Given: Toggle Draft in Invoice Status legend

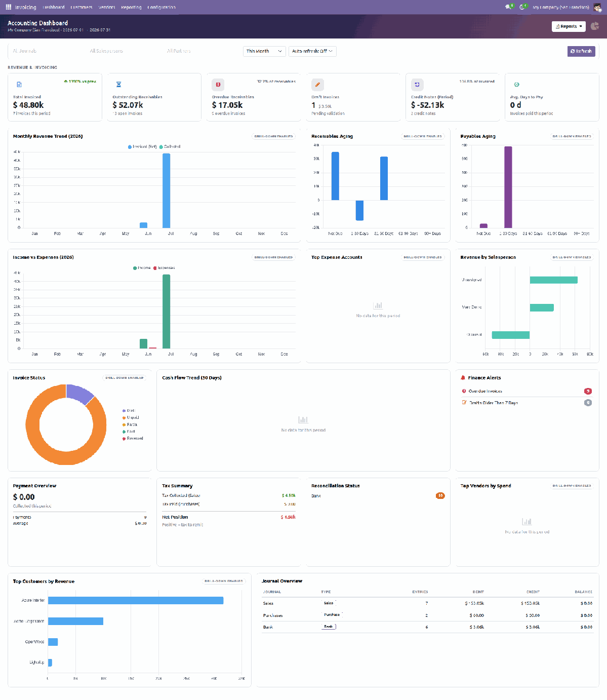Looking at the screenshot, I should pos(129,411).
